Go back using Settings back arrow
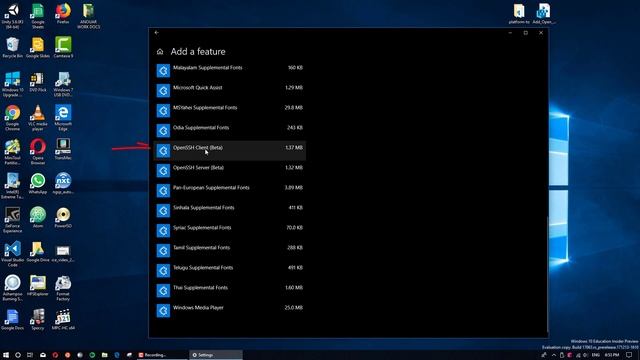Viewport: 640px width, 360px height. (157, 32)
